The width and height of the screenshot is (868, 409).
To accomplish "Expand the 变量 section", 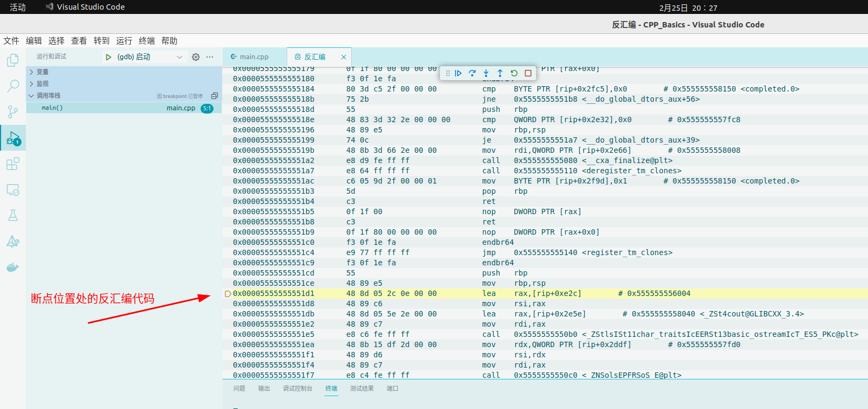I will 124,72.
